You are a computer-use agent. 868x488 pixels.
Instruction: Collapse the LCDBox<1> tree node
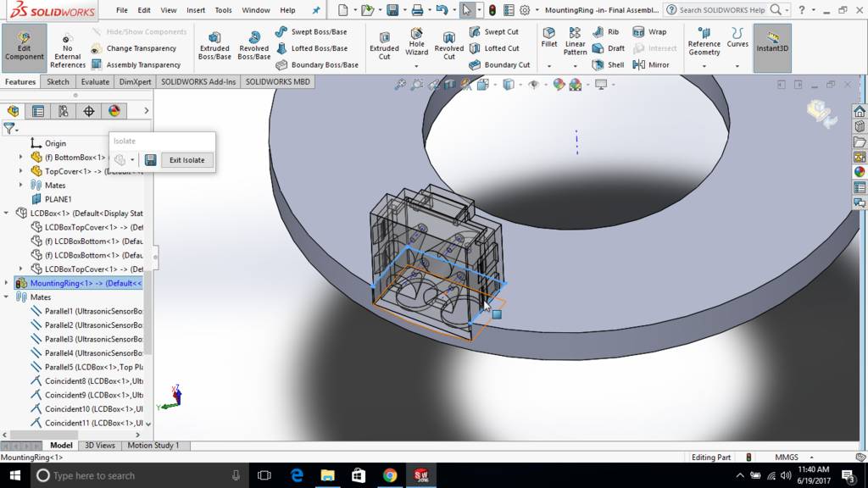tap(6, 213)
